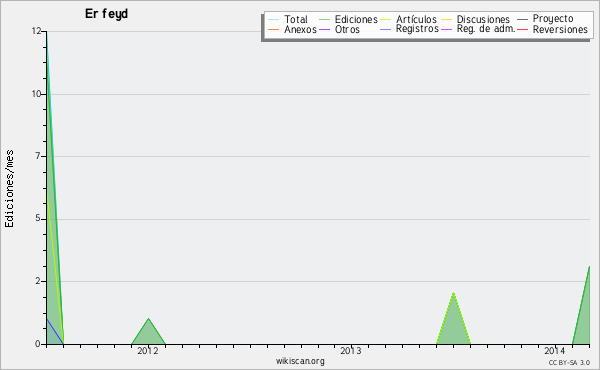This screenshot has width=600, height=370.
Task: Click the y-axis value 7
Action: 38,156
